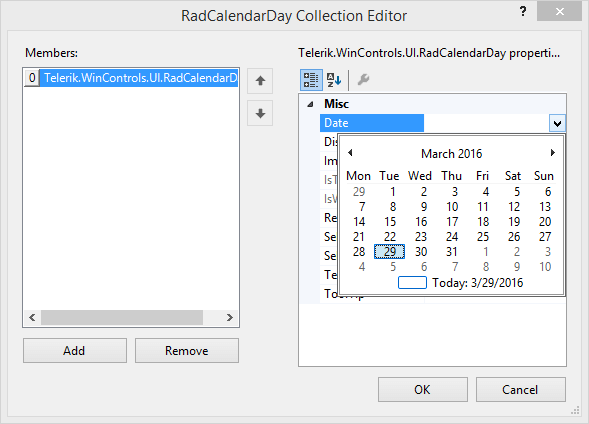This screenshot has width=589, height=424.
Task: Pick March 29 highlighted day
Action: (390, 252)
